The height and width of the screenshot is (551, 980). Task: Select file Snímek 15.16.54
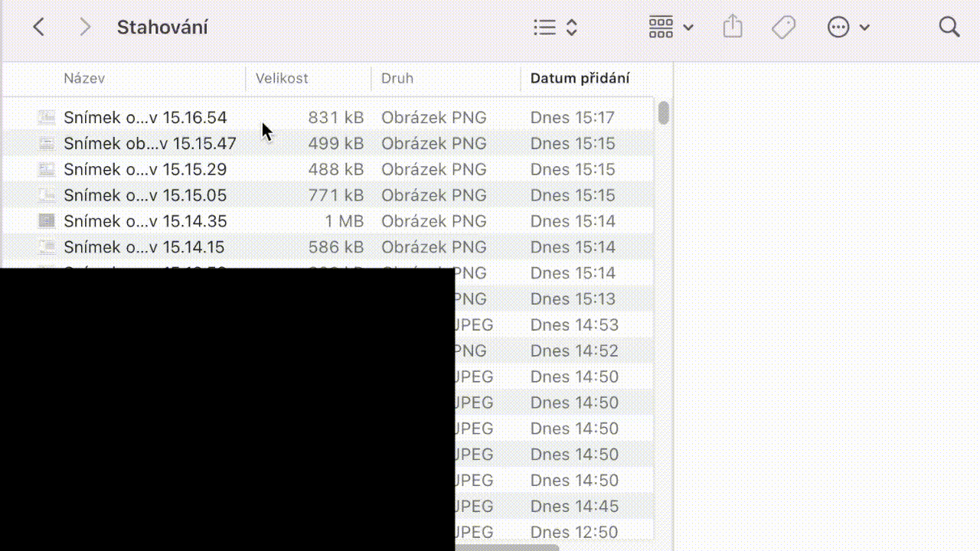pyautogui.click(x=145, y=118)
